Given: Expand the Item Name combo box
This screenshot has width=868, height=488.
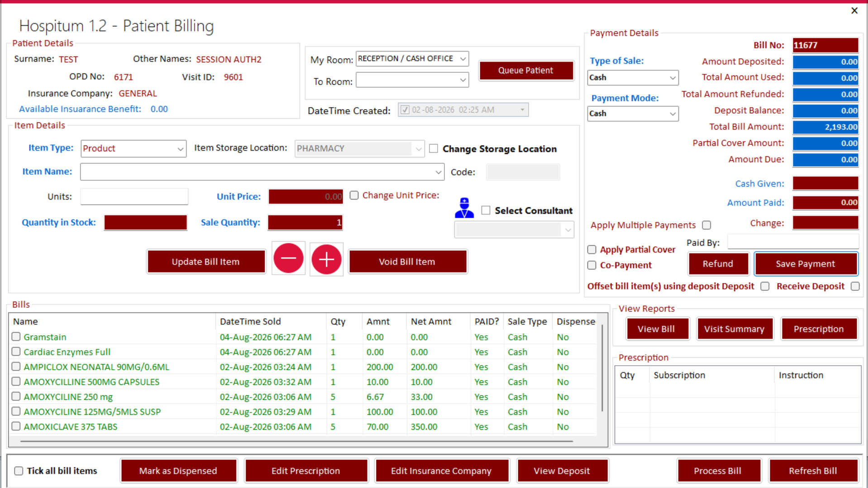Looking at the screenshot, I should 438,172.
